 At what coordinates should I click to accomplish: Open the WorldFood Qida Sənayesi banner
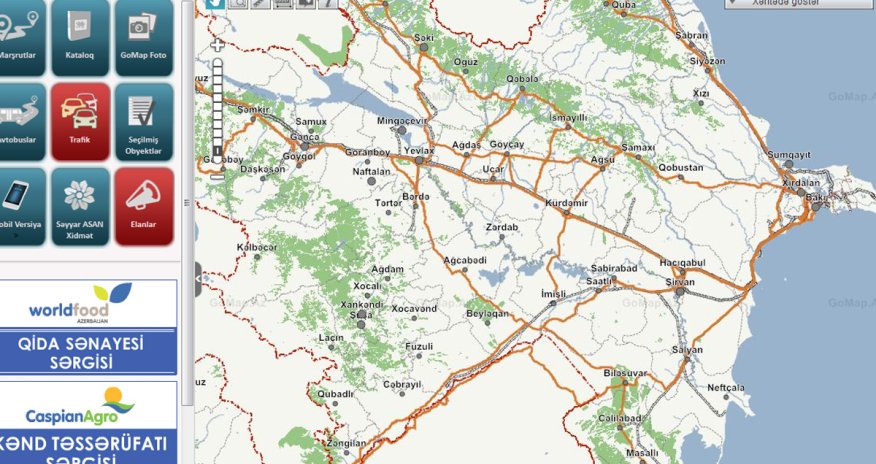(x=88, y=326)
